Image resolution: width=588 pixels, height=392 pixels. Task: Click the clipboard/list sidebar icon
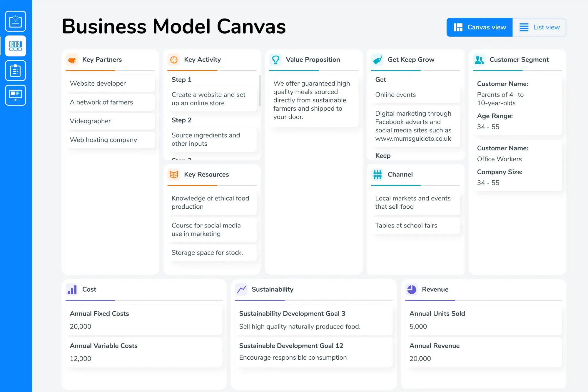pos(16,70)
